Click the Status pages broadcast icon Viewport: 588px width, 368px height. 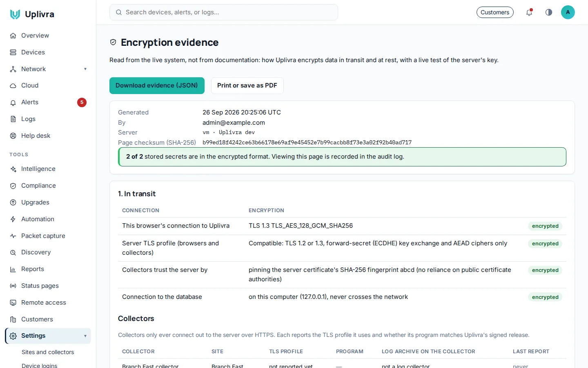(x=13, y=286)
